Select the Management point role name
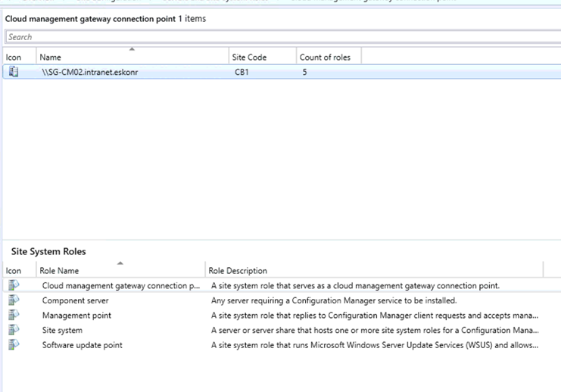 pos(76,315)
